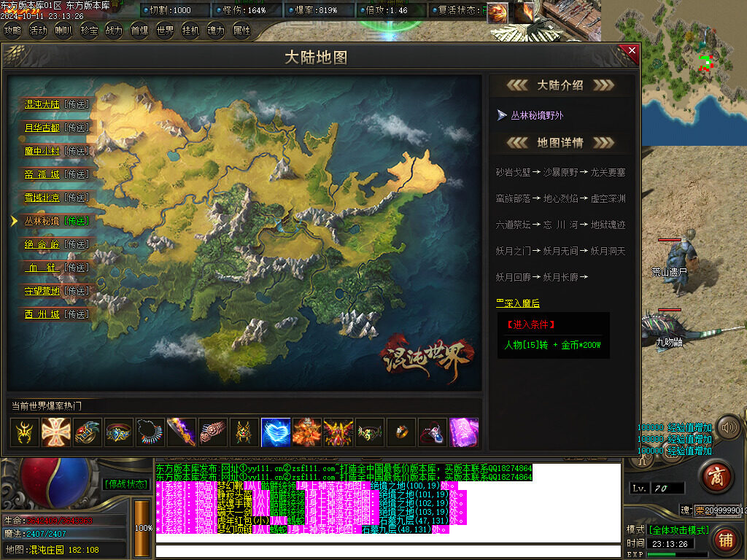Screen dimensions: 747x560
Task: Select 绝命岭 in the location list
Action: point(42,244)
